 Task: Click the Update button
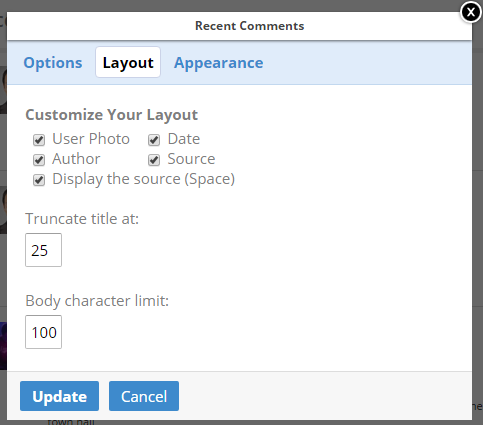click(59, 396)
